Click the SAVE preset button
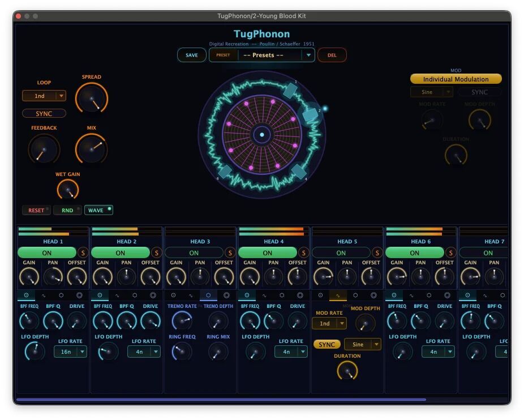This screenshot has width=524, height=420. click(x=191, y=55)
